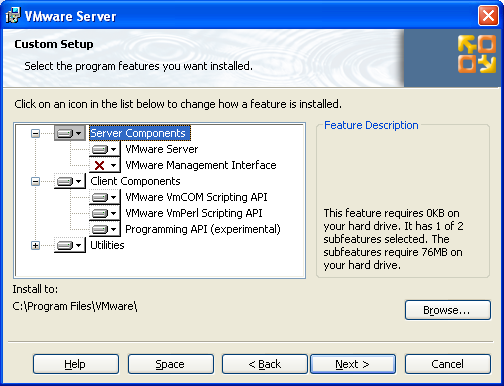Expand the Utilities tree node
Screen dimensions: 504x386
pyautogui.click(x=35, y=245)
